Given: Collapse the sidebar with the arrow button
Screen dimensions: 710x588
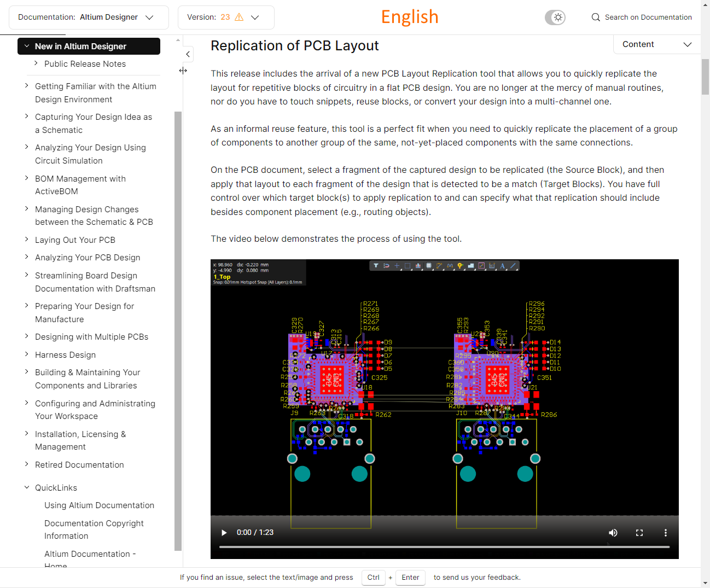Looking at the screenshot, I should pyautogui.click(x=188, y=54).
